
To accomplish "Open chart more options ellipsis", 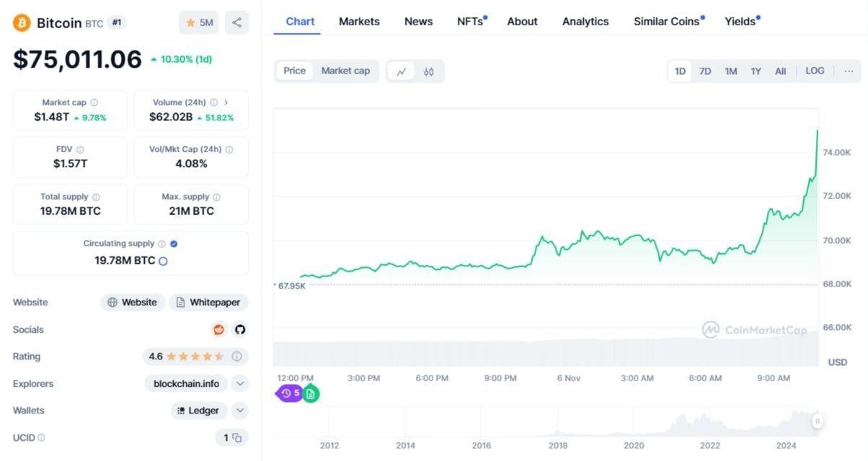I will coord(849,71).
